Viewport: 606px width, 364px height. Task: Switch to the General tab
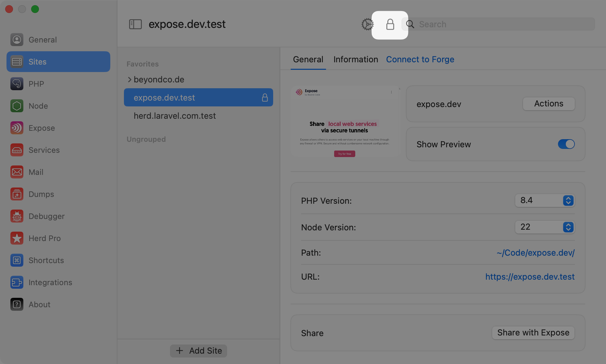pos(308,59)
